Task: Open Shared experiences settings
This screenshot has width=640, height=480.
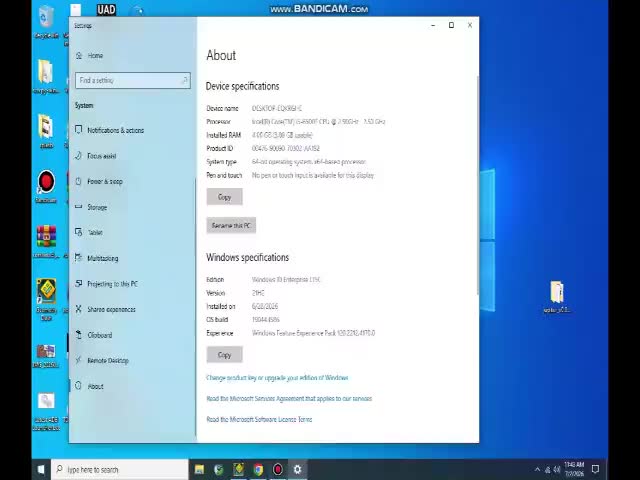Action: coord(111,309)
